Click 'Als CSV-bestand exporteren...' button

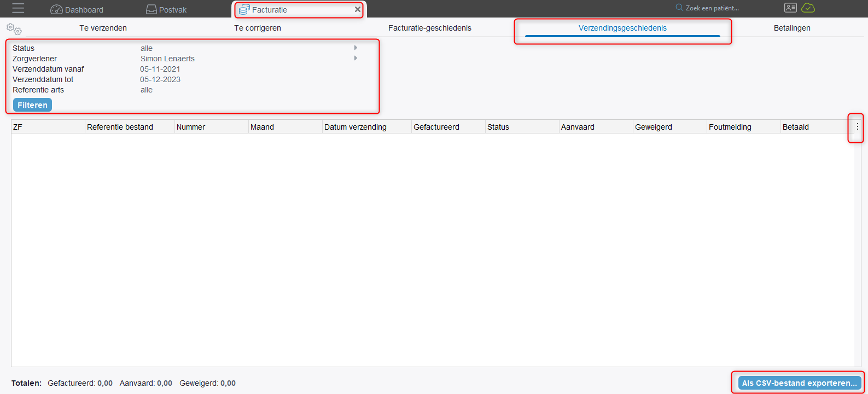coord(799,383)
